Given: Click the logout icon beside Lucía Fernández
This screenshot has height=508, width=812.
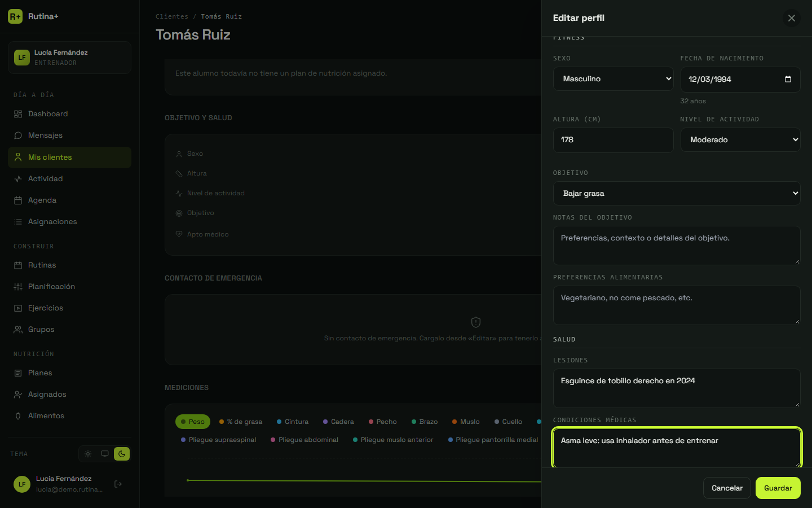Looking at the screenshot, I should (x=118, y=484).
